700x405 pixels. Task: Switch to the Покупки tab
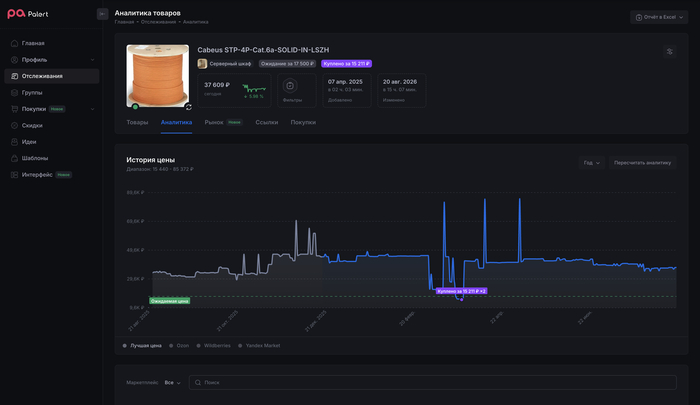(x=303, y=122)
